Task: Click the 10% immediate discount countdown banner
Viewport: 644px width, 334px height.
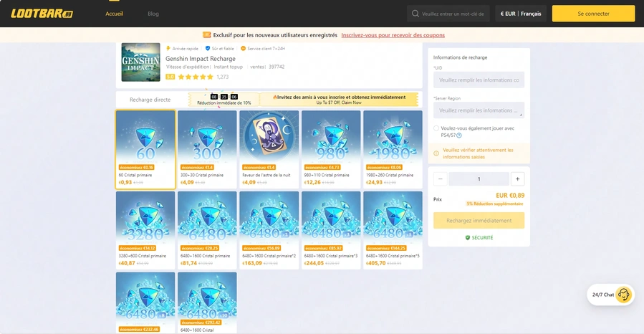Action: tap(224, 100)
